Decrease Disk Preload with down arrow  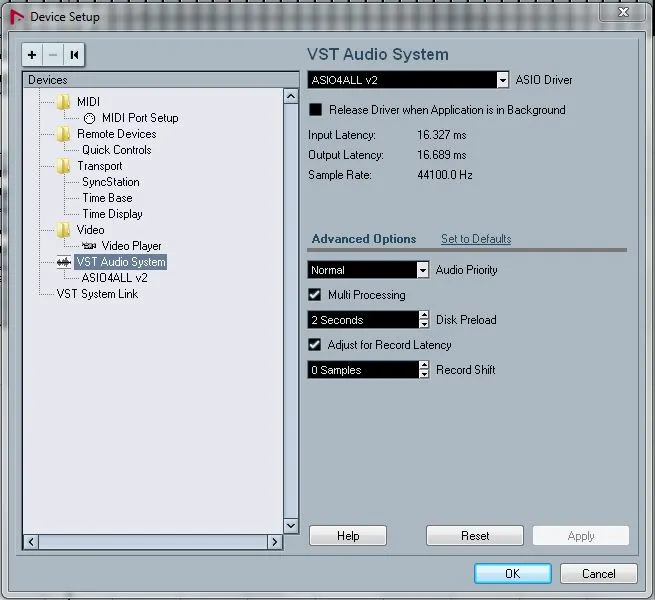(424, 324)
